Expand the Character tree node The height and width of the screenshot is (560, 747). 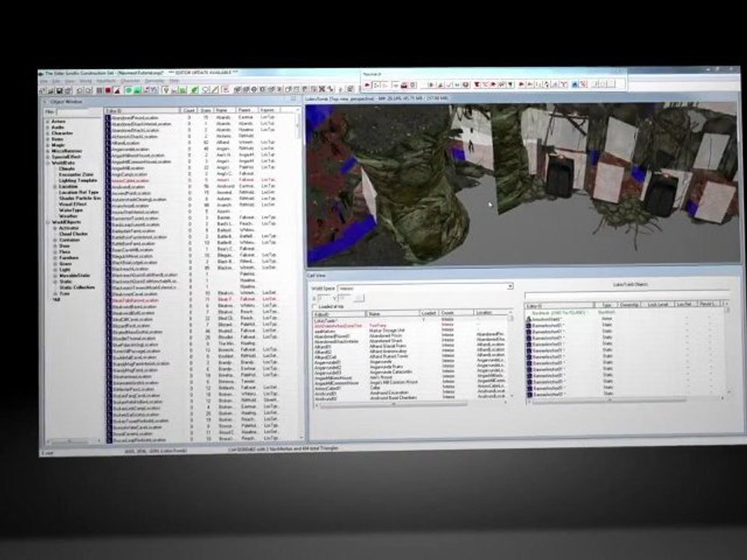coord(47,133)
